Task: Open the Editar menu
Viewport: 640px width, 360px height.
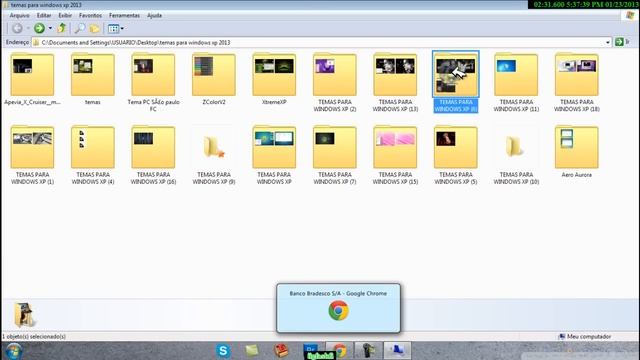Action: point(44,16)
